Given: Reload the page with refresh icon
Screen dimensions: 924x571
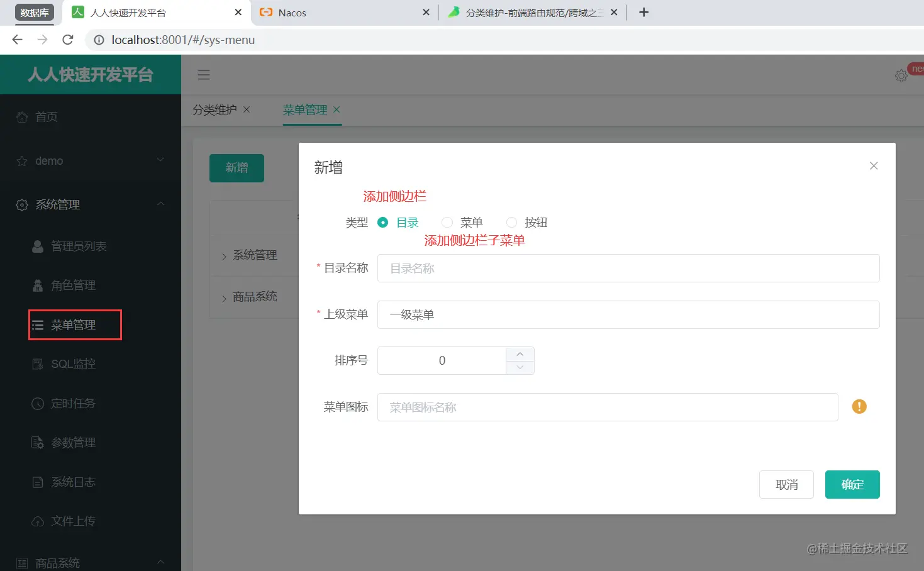Looking at the screenshot, I should pos(68,40).
